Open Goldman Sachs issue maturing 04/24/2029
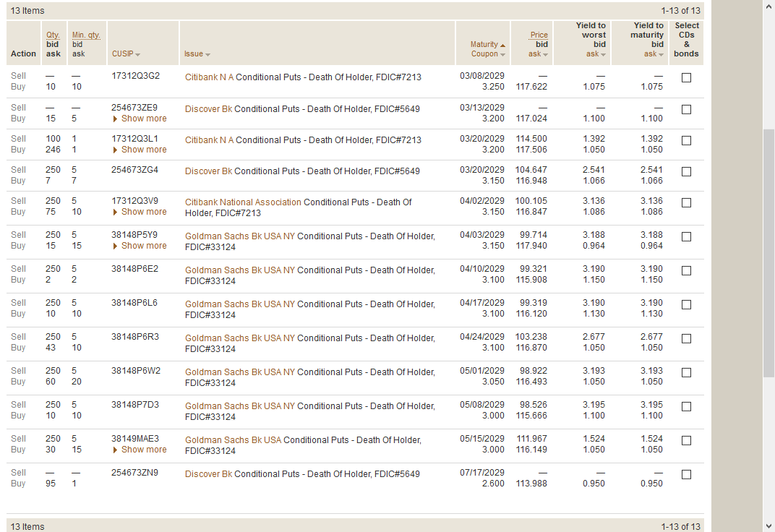 pos(240,338)
